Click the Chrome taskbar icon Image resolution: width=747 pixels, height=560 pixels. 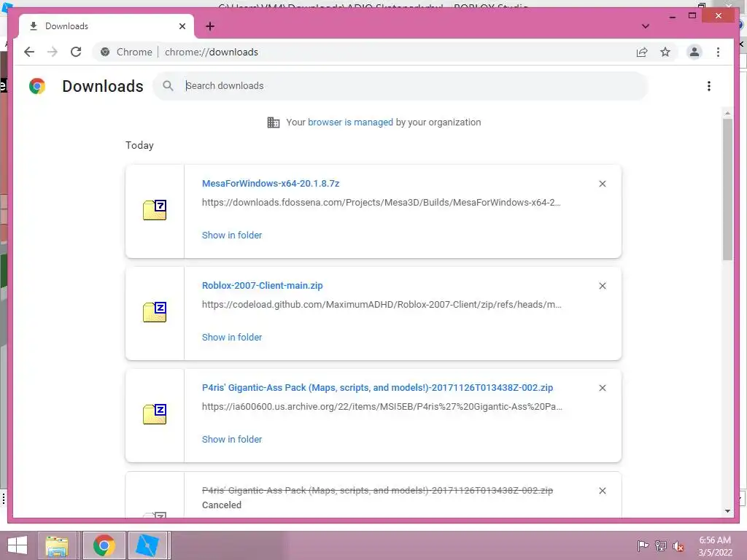pos(104,545)
